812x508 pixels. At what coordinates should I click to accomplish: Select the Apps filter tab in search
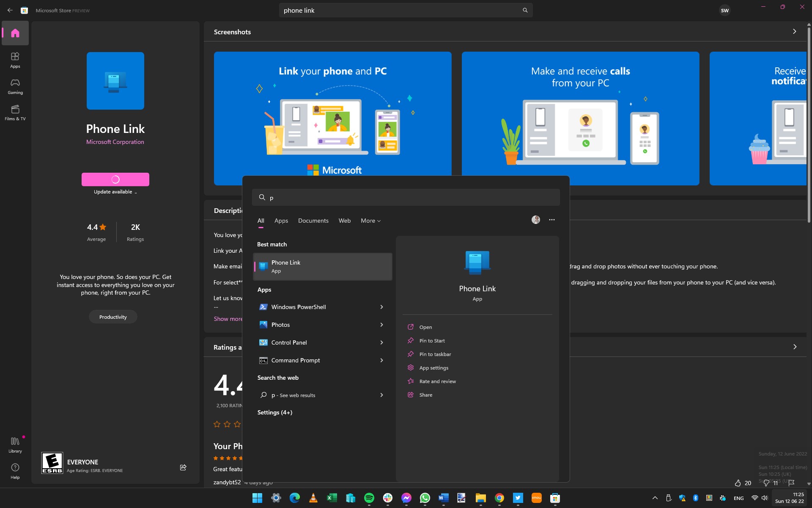(x=281, y=220)
